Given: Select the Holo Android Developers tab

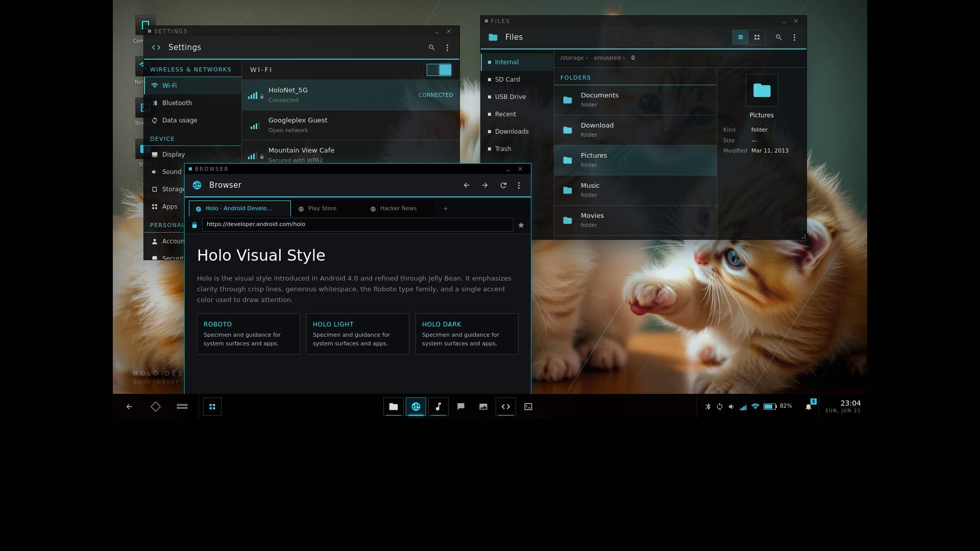Looking at the screenshot, I should [x=240, y=209].
